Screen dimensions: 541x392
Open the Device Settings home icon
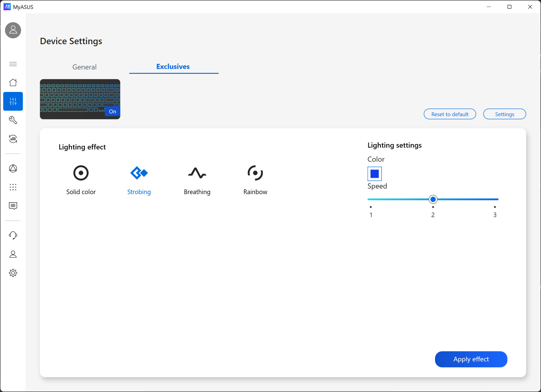[x=13, y=82]
